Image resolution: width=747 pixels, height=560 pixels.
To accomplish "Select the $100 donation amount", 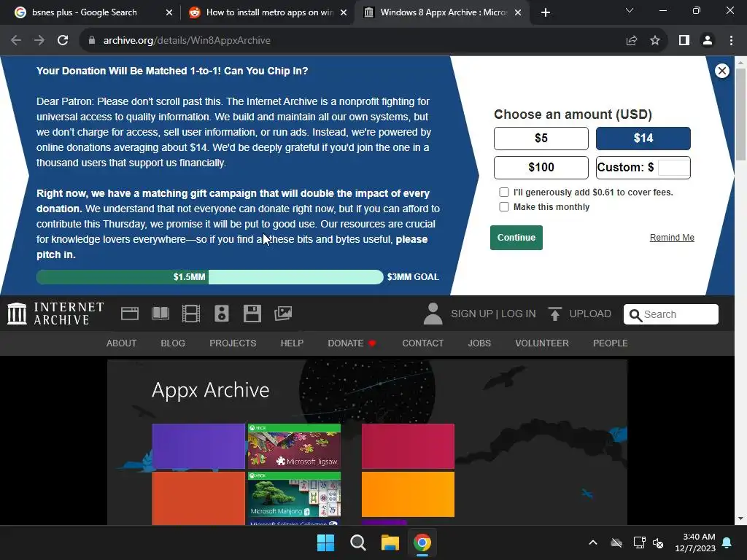I will click(541, 168).
